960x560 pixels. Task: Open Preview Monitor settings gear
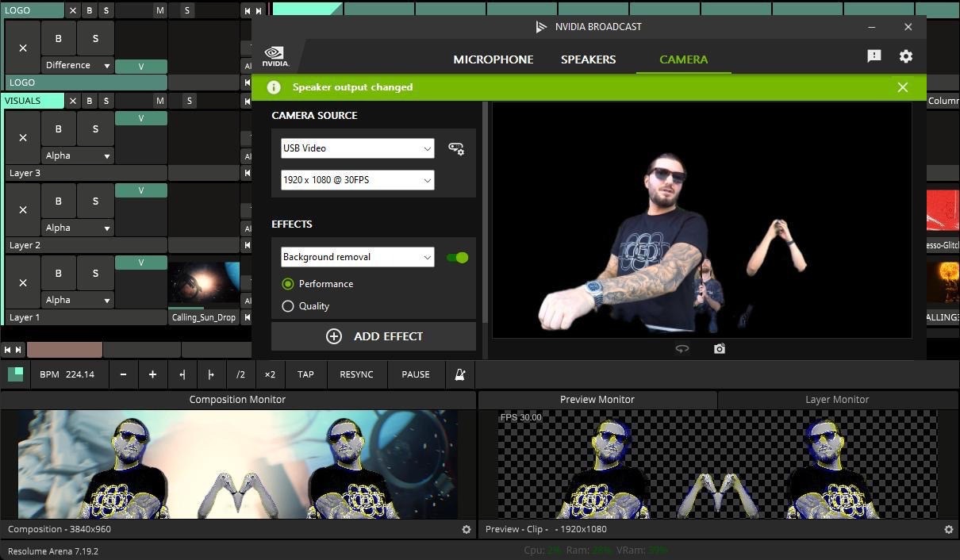pos(948,529)
